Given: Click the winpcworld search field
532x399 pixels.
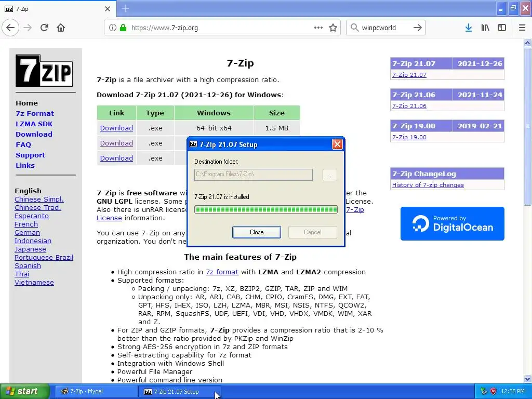Looking at the screenshot, I should coord(385,28).
